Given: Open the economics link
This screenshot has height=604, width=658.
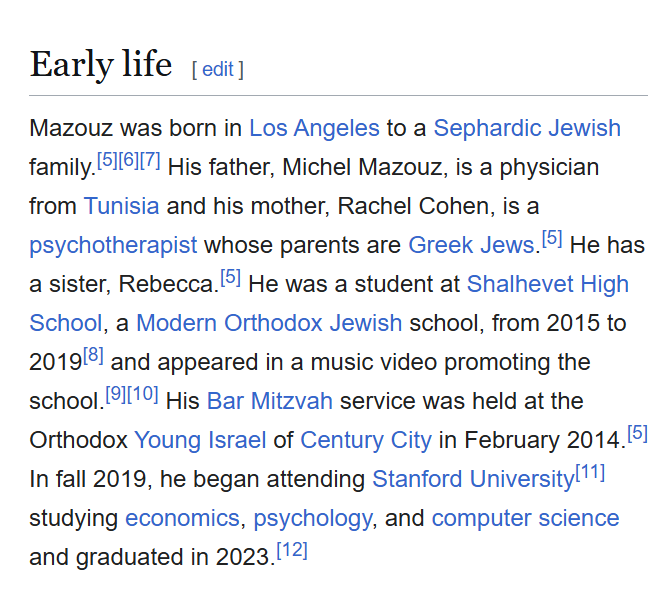Looking at the screenshot, I should click(x=183, y=518).
